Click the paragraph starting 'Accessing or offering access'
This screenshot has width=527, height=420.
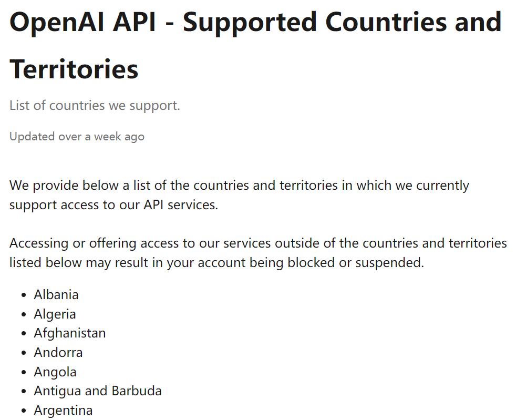(258, 243)
